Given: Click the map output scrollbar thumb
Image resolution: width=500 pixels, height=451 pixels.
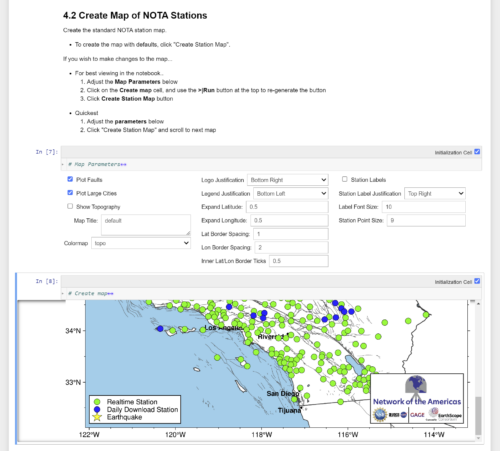Looking at the screenshot, I should [x=478, y=416].
